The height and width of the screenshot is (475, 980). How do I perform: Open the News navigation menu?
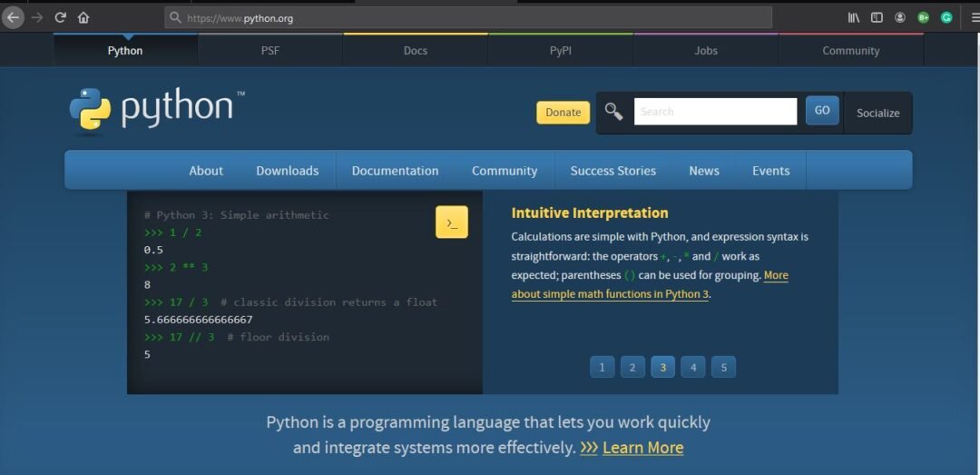[704, 171]
